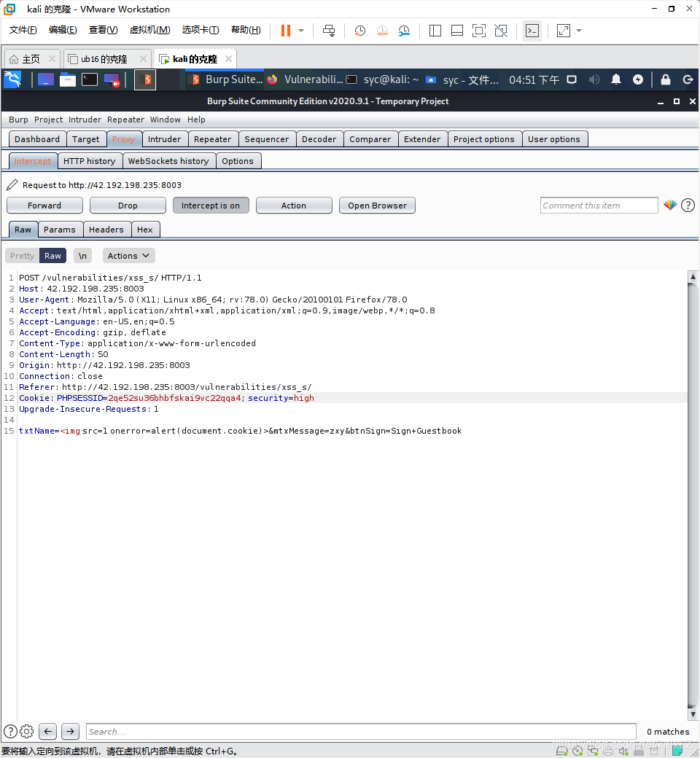
Task: Open the dropdown arrow next to pause button
Action: (x=301, y=31)
